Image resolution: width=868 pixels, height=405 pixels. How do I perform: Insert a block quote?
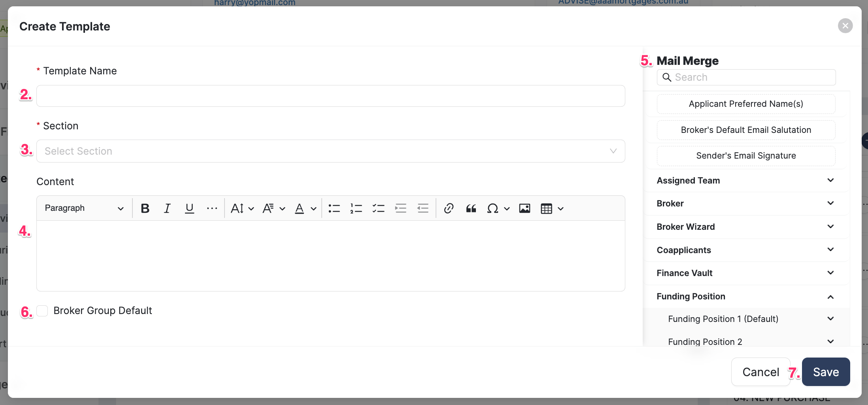(x=471, y=208)
